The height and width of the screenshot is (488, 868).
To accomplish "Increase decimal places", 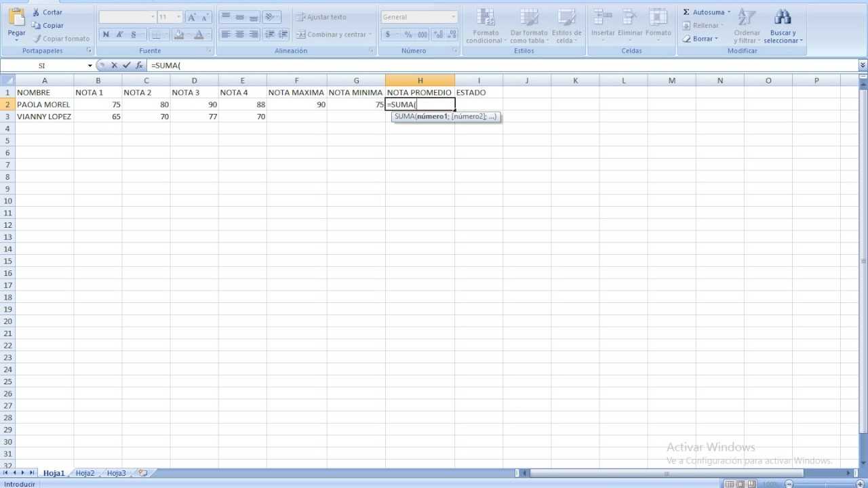I will [x=438, y=35].
